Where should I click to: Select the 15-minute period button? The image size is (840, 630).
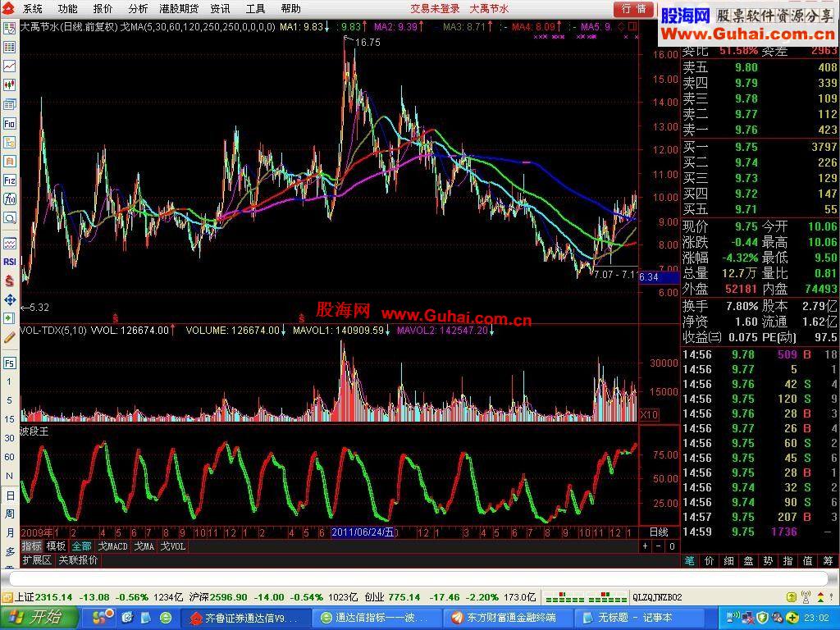coord(9,419)
